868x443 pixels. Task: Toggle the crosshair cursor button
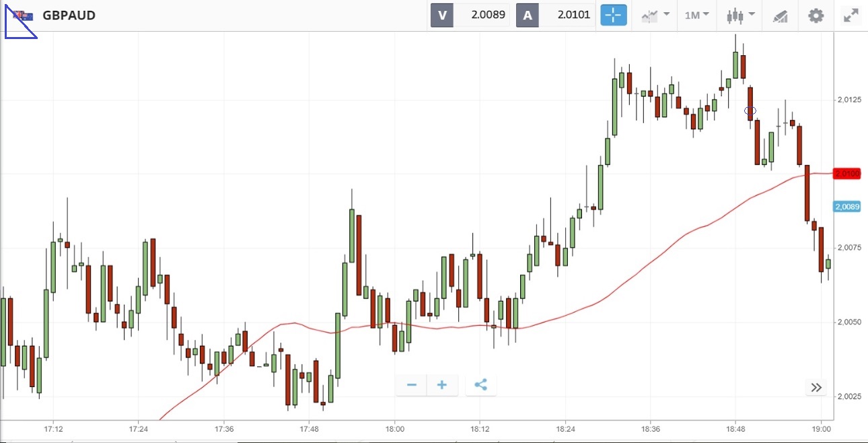click(x=613, y=15)
